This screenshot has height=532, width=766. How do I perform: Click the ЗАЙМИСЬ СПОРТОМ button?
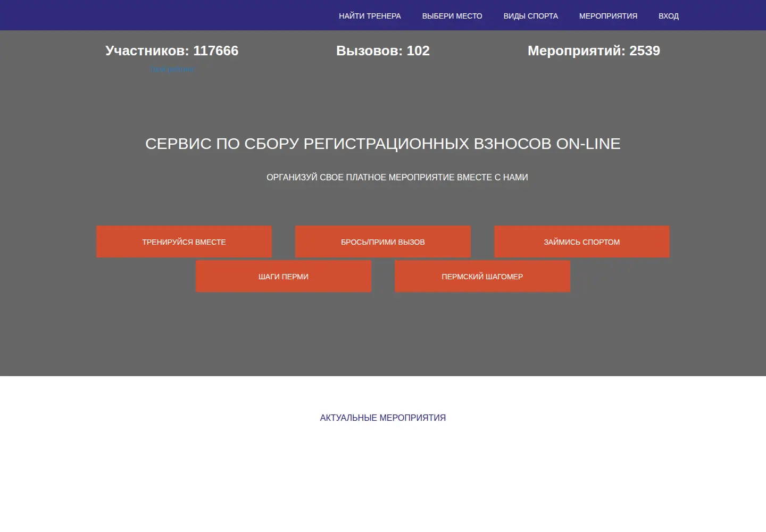[x=582, y=242]
